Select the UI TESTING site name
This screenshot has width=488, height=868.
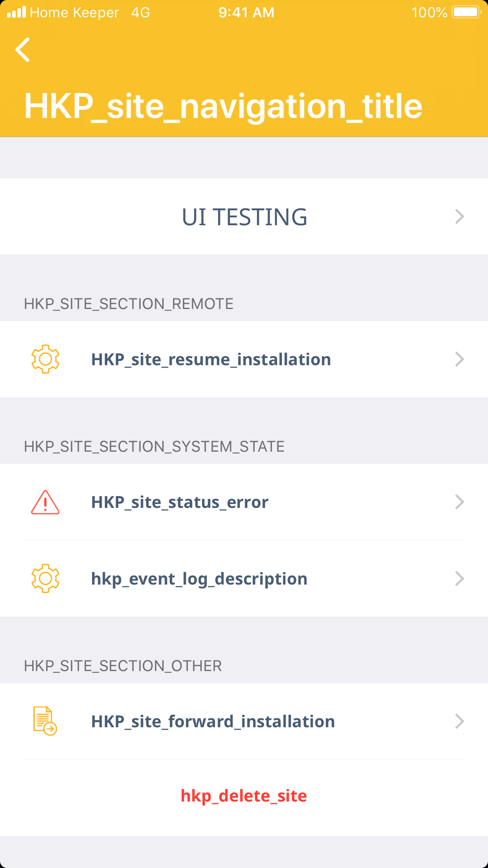[x=244, y=217]
